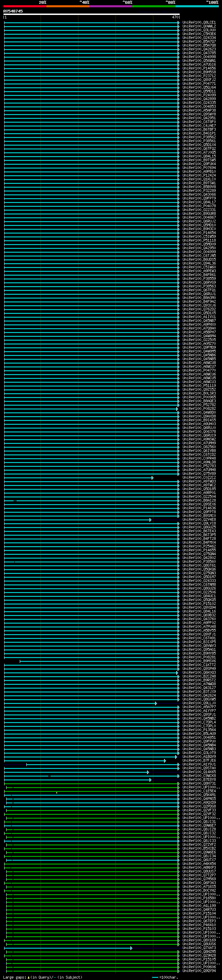The height and width of the screenshot is (980, 222).
Task: Click hit label UniRef100_B5A7Q7
Action: tap(199, 41)
